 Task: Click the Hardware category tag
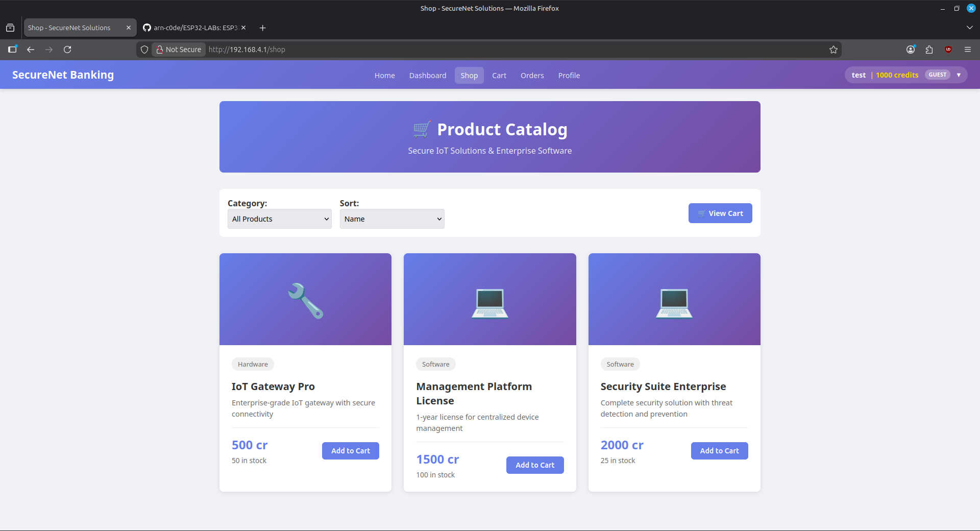click(253, 364)
